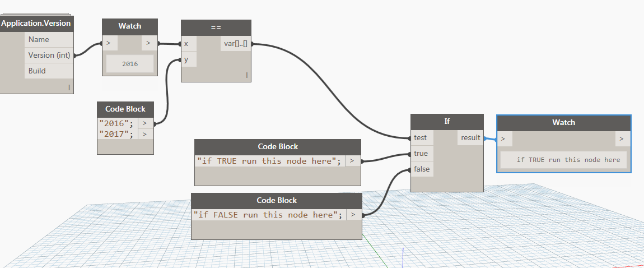Viewport: 644px width, 268px height.
Task: Click input port of the highlighted Watch node
Action: click(x=505, y=138)
